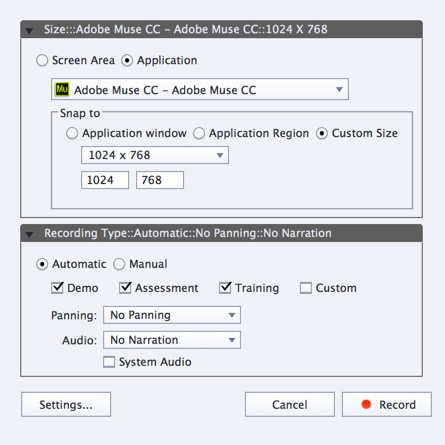Viewport: 445px width, 445px height.
Task: Open the 1024 x 768 size preset dropdown
Action: click(155, 155)
